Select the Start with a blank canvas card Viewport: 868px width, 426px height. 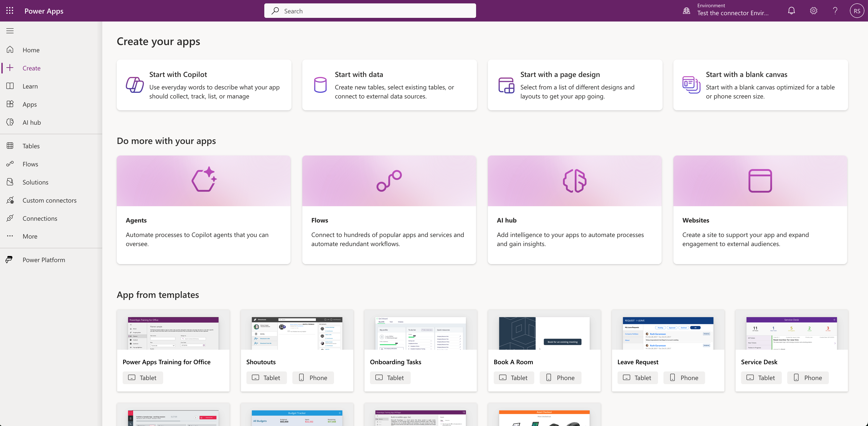(x=760, y=85)
